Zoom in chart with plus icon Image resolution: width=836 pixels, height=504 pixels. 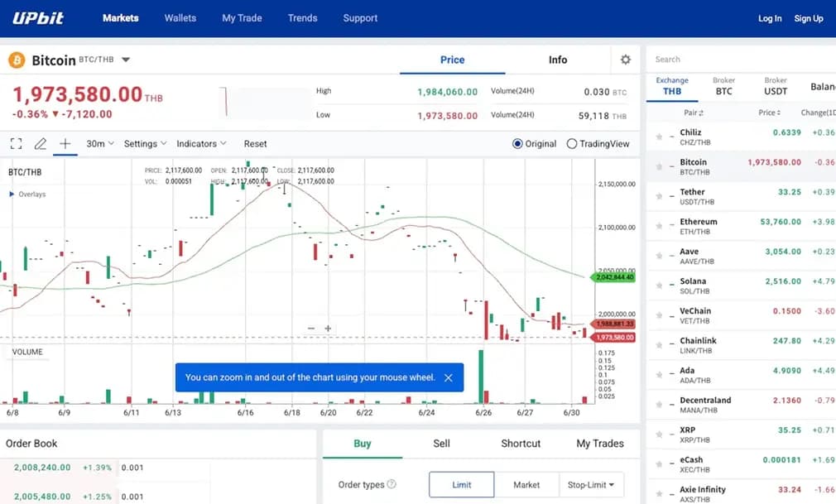[x=328, y=329]
